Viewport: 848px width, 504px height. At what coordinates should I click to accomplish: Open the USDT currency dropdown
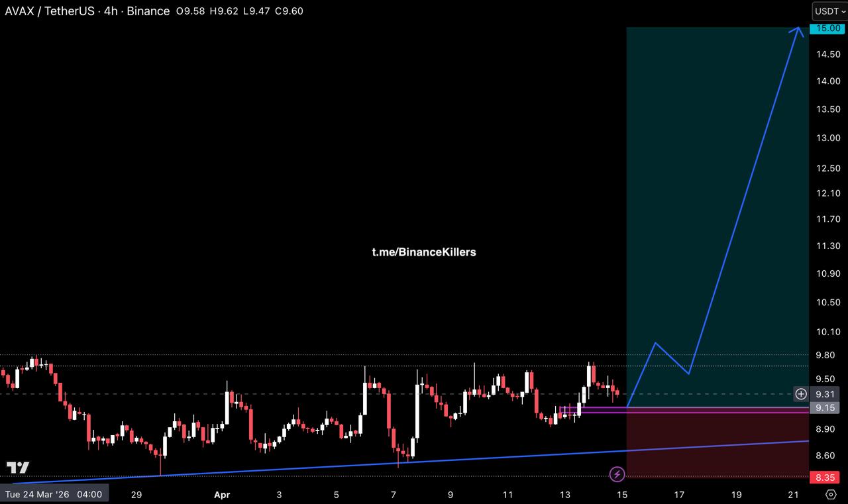click(829, 11)
